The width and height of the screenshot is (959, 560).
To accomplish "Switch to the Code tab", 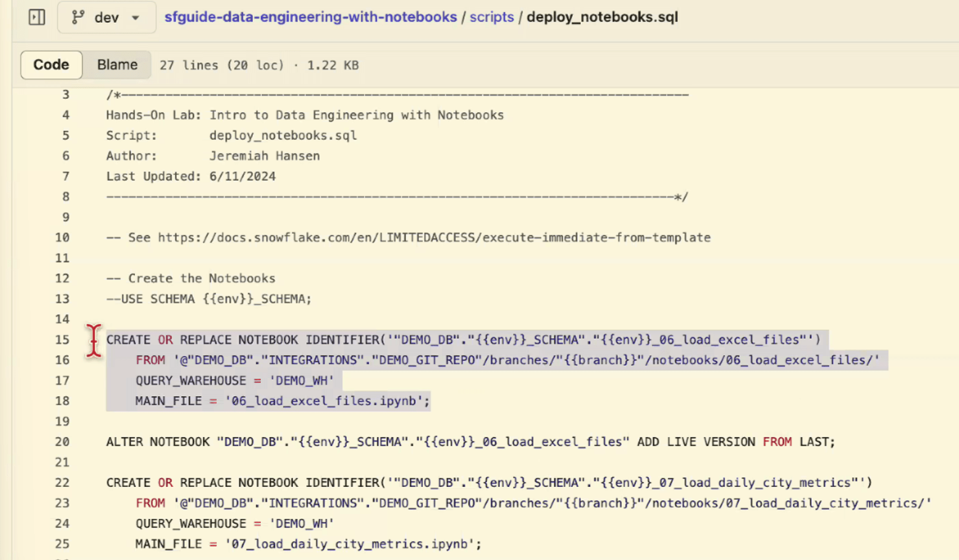I will (x=52, y=65).
